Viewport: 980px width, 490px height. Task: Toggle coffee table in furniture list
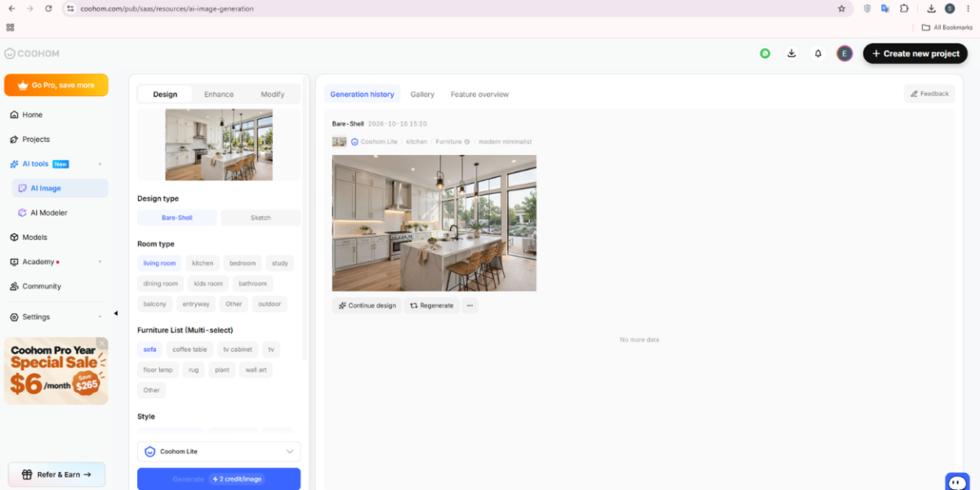[x=189, y=349]
